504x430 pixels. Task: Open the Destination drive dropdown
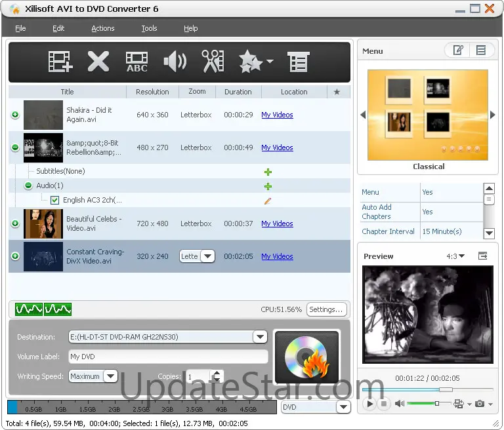point(260,337)
